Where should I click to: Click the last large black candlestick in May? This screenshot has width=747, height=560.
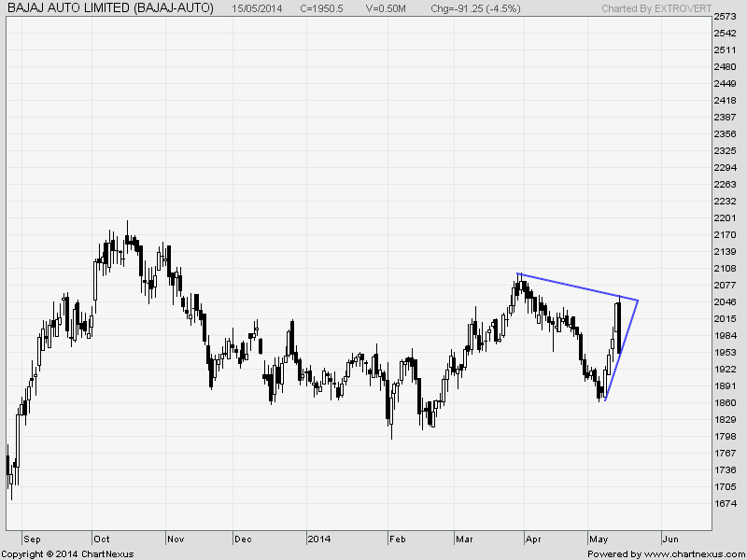pyautogui.click(x=619, y=327)
